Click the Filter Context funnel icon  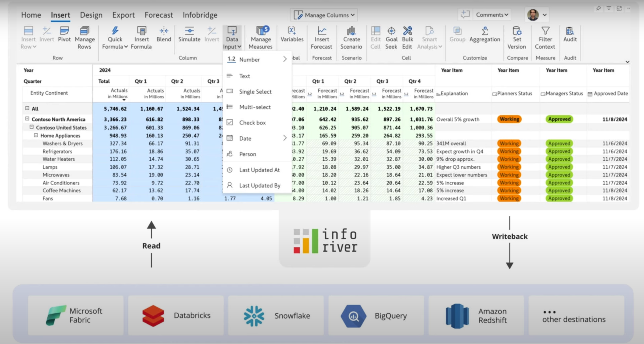click(545, 31)
